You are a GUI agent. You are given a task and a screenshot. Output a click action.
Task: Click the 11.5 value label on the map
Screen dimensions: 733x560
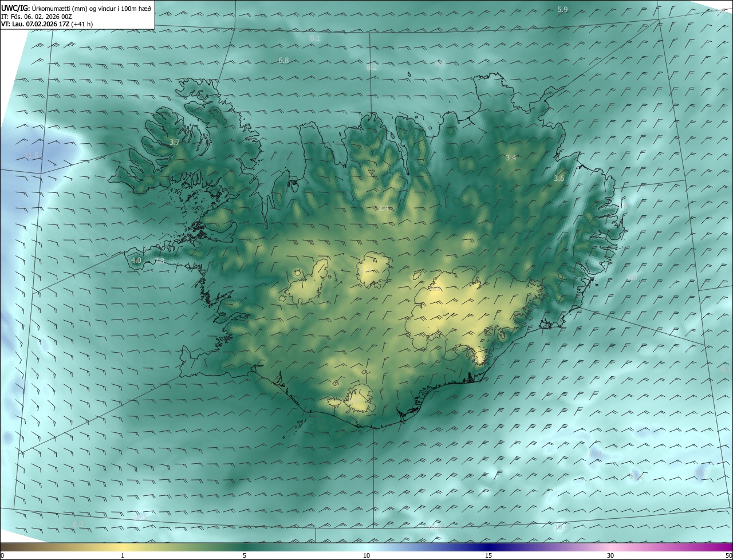[x=31, y=156]
